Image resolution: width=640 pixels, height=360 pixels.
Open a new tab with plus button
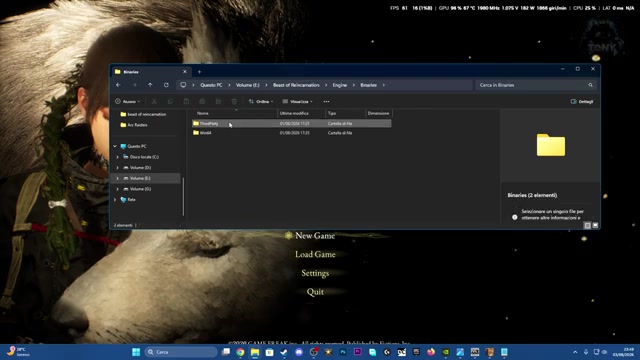pyautogui.click(x=200, y=72)
